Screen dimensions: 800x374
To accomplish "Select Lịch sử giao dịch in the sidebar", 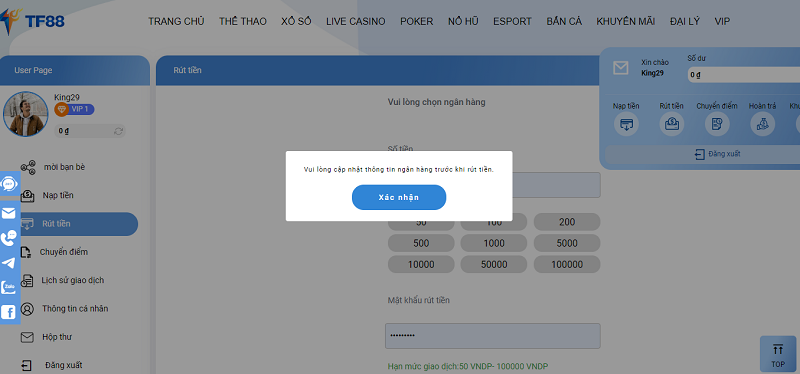I will tap(73, 280).
